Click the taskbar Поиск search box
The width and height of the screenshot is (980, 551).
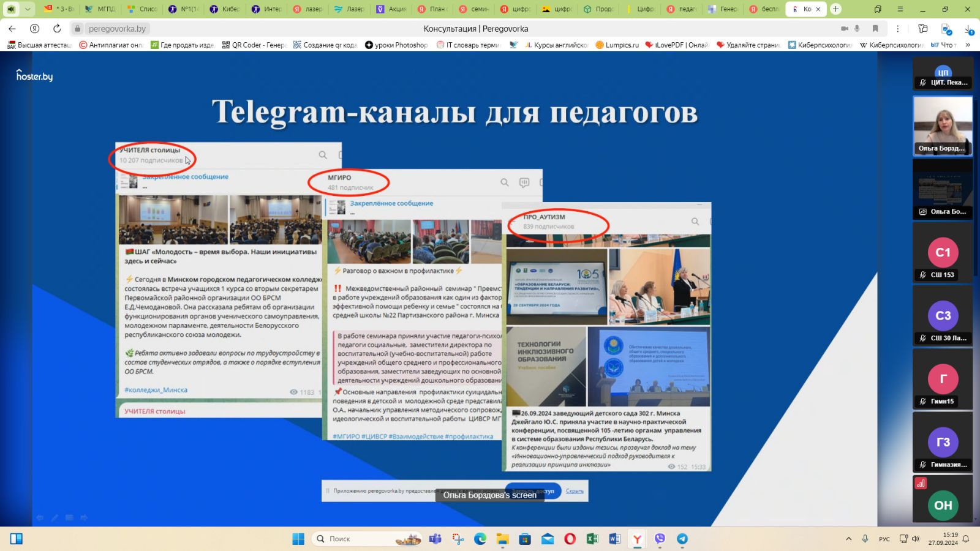(366, 539)
